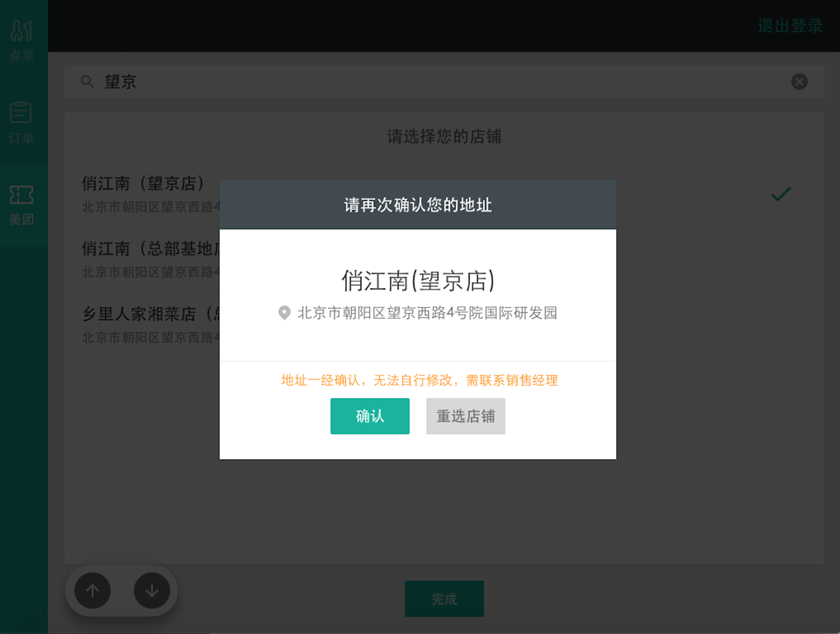Click 重选店铺 to reselect store
This screenshot has width=840, height=634.
point(466,416)
